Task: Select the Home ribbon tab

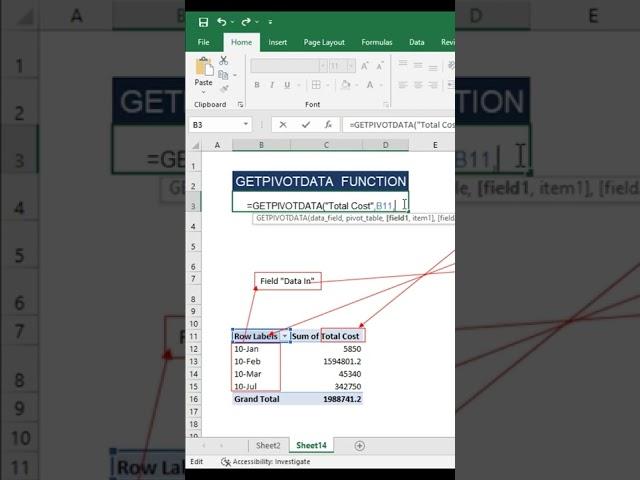Action: [241, 42]
